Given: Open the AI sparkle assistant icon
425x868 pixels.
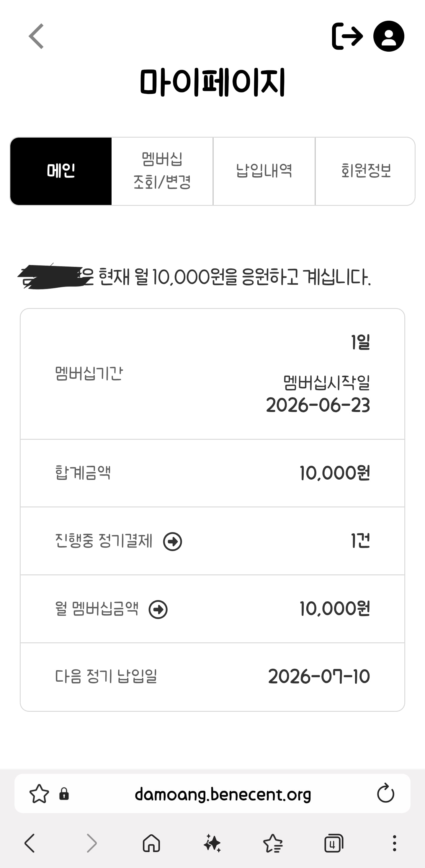Looking at the screenshot, I should click(x=212, y=843).
